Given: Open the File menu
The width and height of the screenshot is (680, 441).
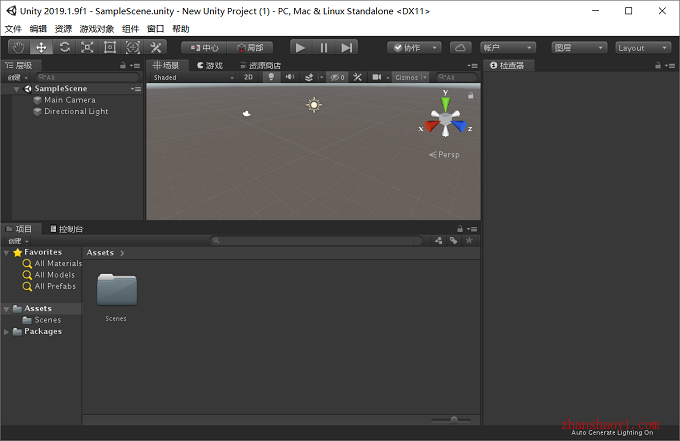Looking at the screenshot, I should [x=13, y=29].
